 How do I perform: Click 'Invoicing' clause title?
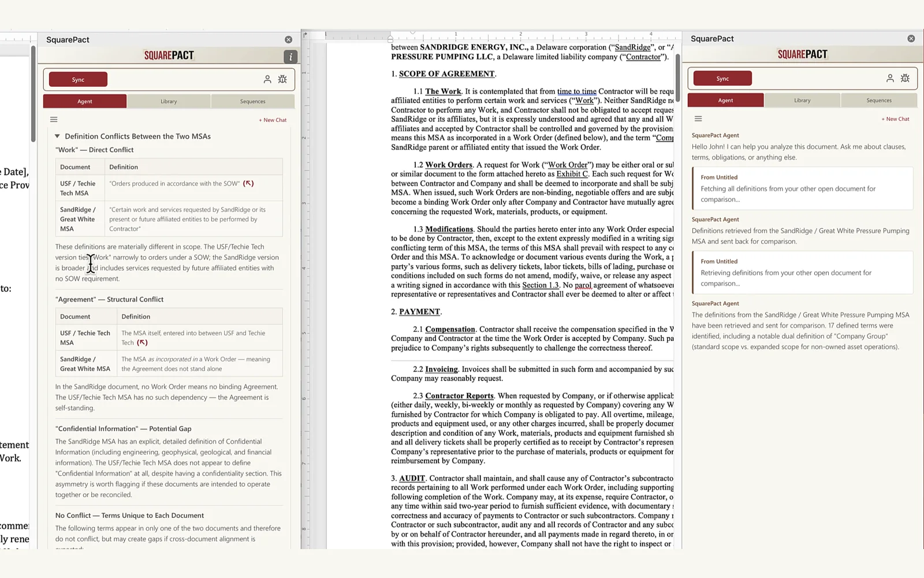(x=442, y=369)
